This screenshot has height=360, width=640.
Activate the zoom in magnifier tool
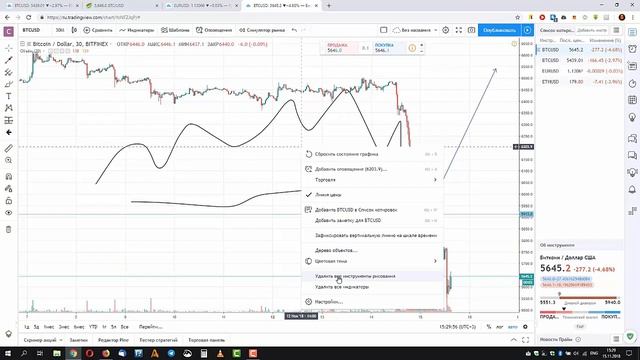point(9,160)
